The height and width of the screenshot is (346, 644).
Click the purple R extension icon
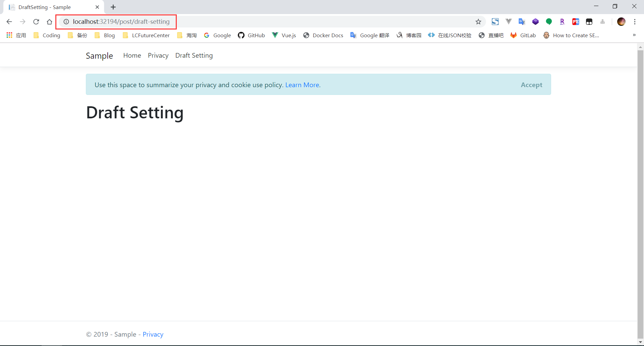562,22
